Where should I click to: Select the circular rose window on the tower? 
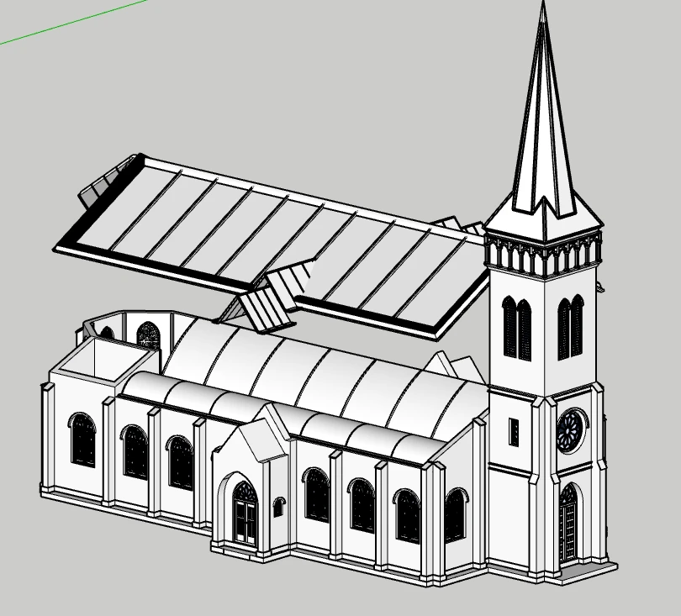click(x=571, y=431)
